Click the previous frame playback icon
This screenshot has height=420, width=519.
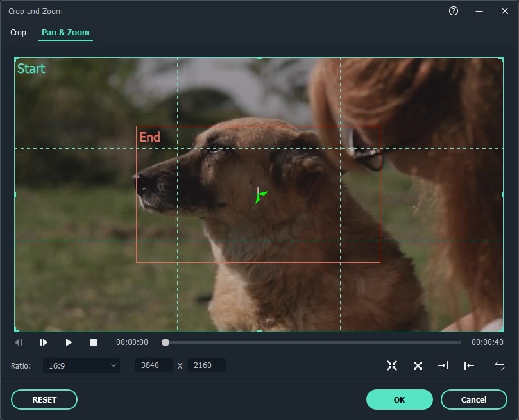19,342
